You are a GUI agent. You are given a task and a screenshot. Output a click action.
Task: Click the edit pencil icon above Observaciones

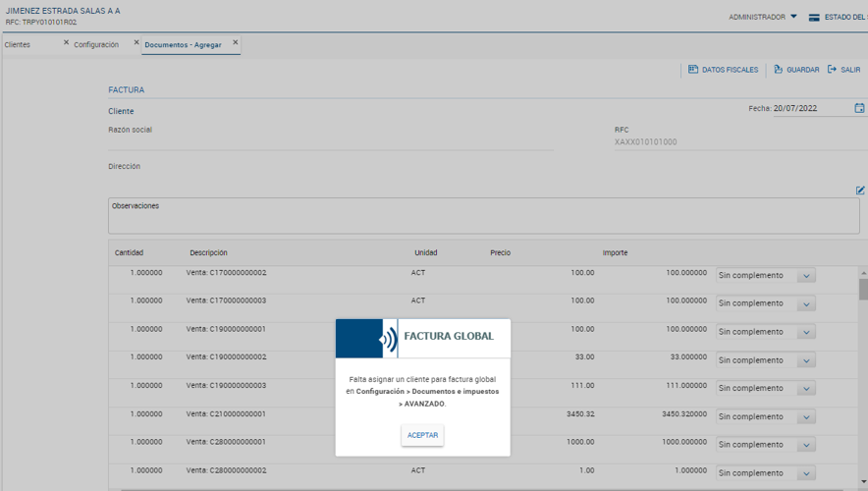point(860,191)
